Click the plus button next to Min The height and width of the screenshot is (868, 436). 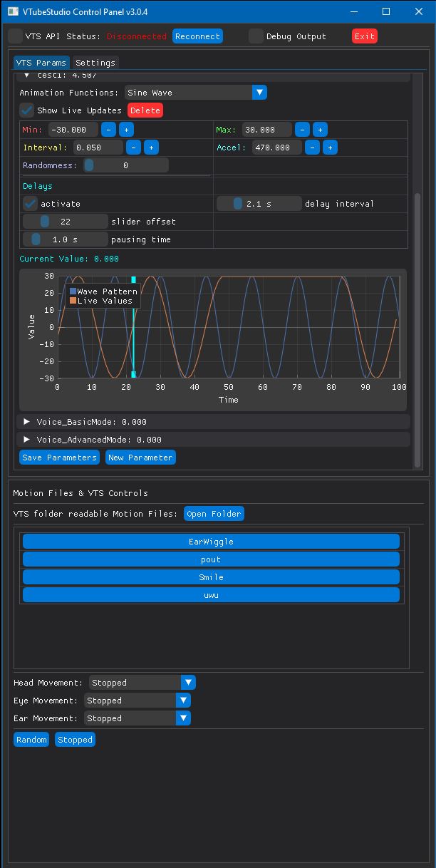pos(125,130)
